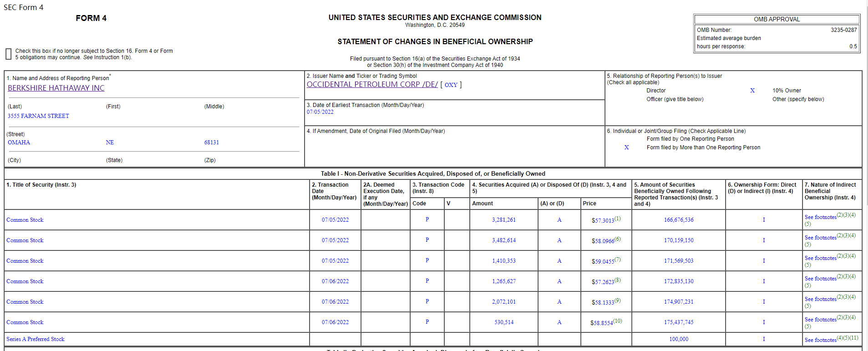Screen dimensions: 868x351
Task: Click the price '$58.0966'
Action: (603, 241)
